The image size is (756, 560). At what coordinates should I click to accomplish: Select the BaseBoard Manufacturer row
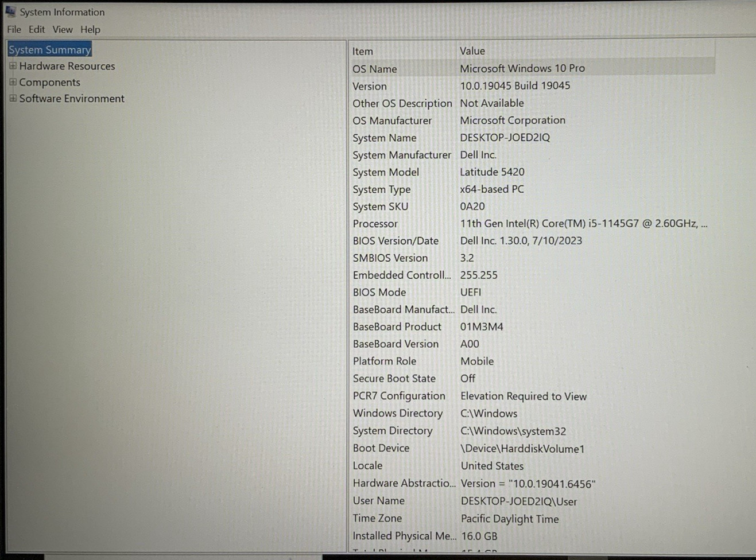532,310
